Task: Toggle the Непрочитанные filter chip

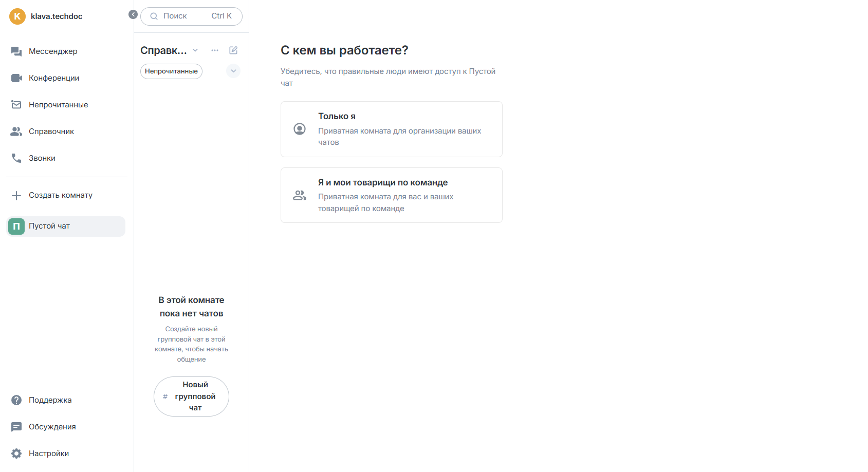Action: tap(171, 71)
